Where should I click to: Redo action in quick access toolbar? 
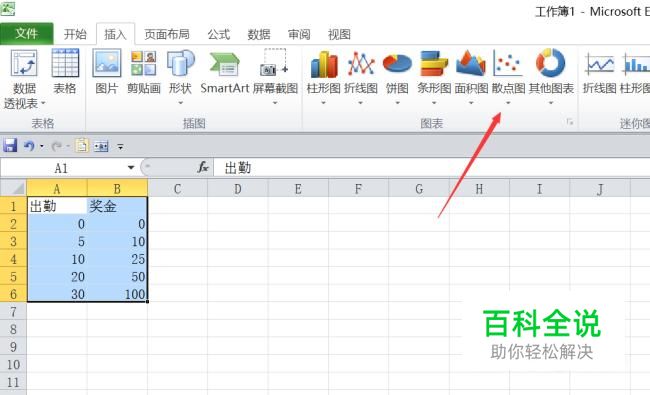click(x=57, y=146)
